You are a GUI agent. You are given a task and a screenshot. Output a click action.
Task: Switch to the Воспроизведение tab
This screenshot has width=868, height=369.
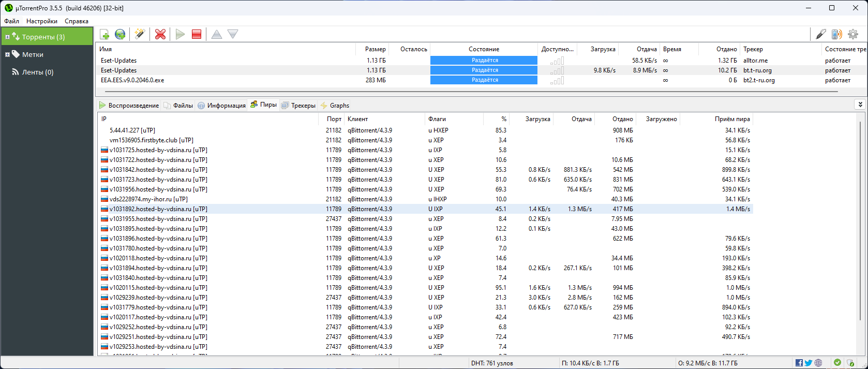[129, 105]
